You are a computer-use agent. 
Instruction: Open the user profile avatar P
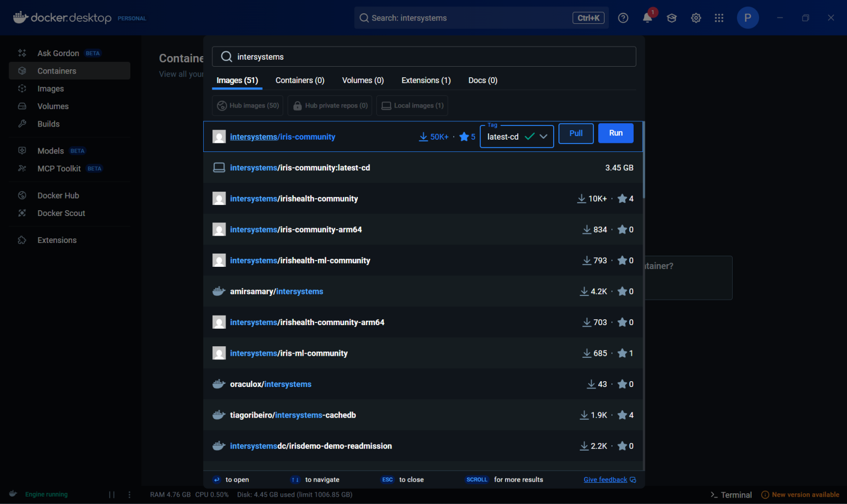click(747, 18)
